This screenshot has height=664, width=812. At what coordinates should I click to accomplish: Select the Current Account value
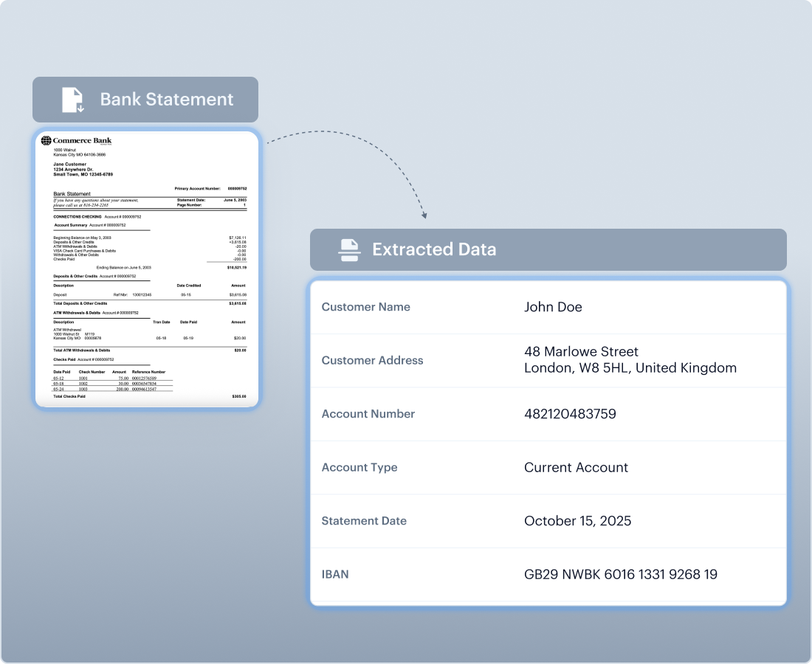(576, 467)
